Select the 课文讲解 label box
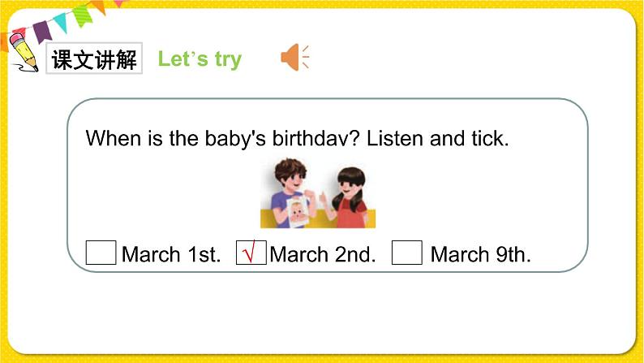644x363 pixels. (x=94, y=58)
